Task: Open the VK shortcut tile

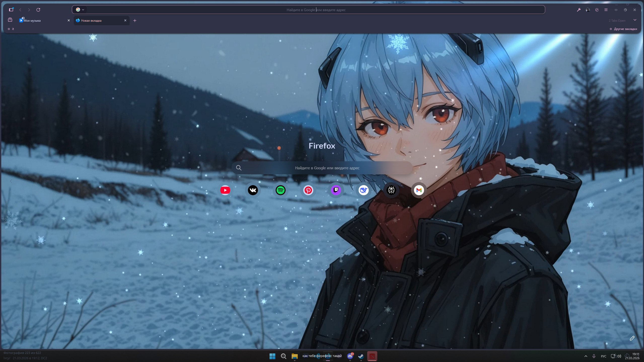Action: pos(253,190)
